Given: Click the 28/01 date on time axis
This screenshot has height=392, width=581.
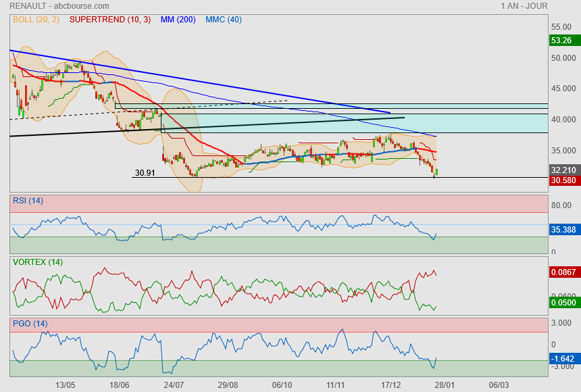Looking at the screenshot, I should click(x=444, y=385).
